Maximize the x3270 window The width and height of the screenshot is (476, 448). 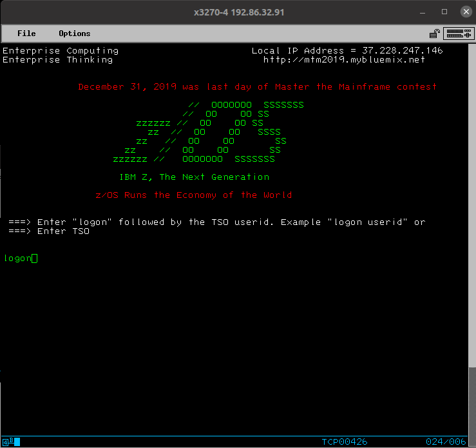tap(444, 12)
